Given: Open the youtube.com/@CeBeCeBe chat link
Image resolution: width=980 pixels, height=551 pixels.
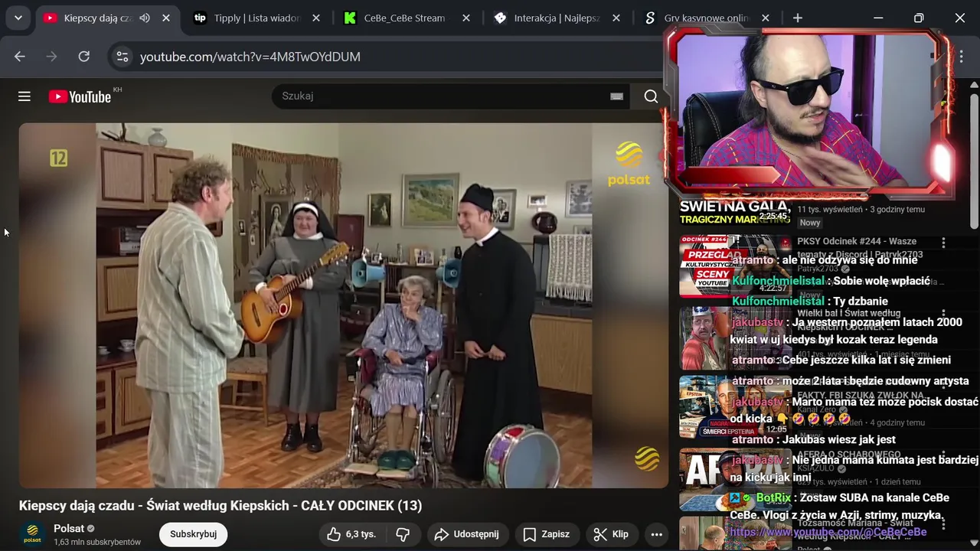Looking at the screenshot, I should click(828, 532).
